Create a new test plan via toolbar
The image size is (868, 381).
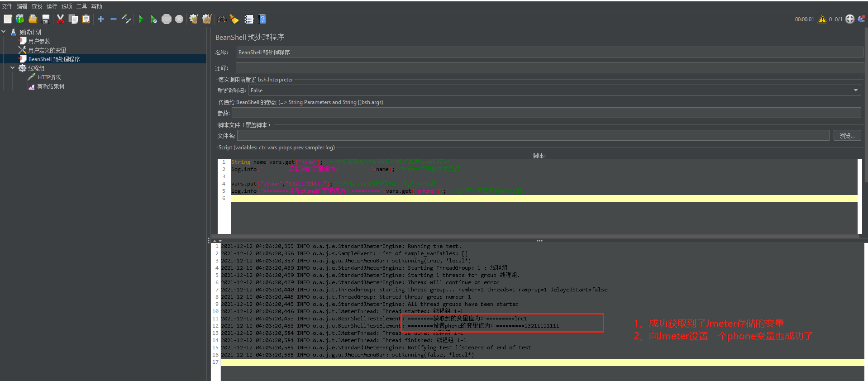[8, 19]
